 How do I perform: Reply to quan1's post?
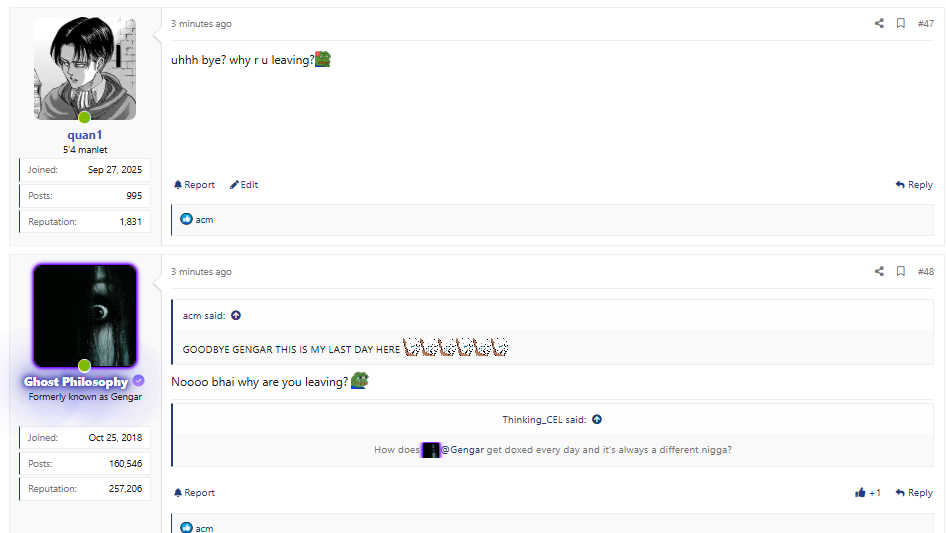click(x=914, y=185)
